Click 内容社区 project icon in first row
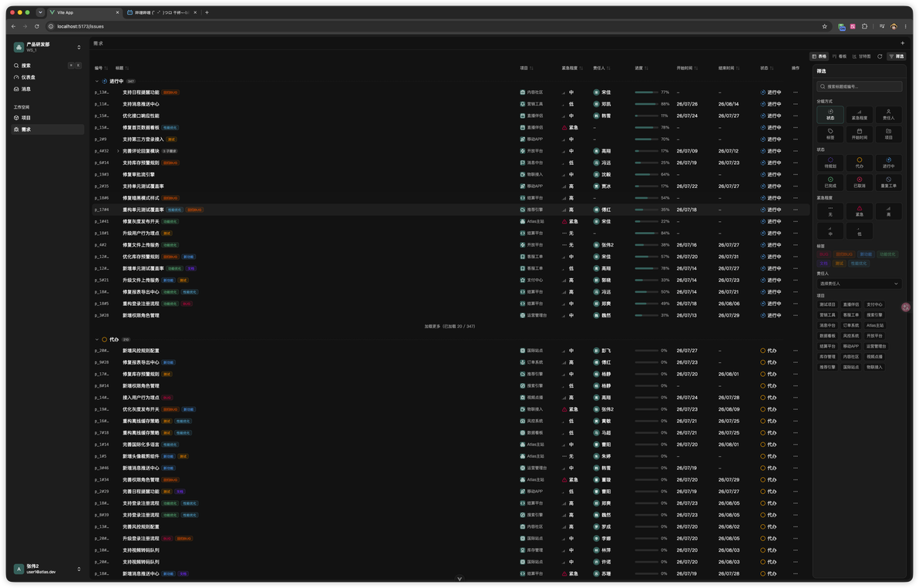 tap(522, 92)
